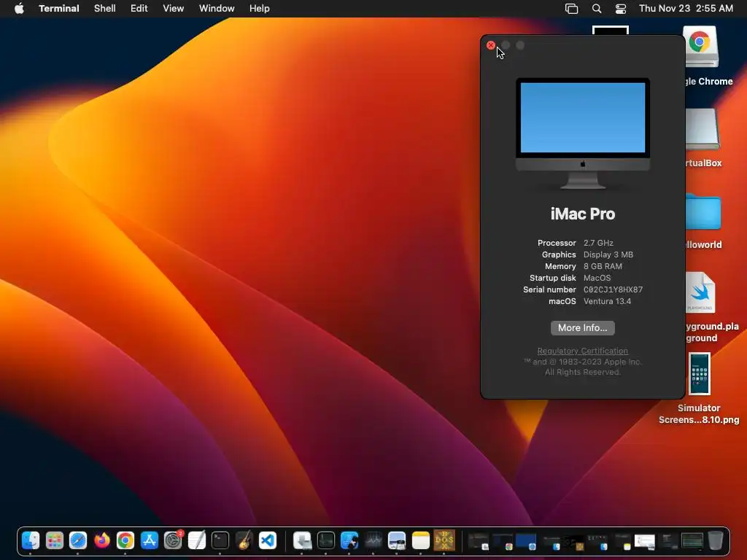Open the View menu
The width and height of the screenshot is (747, 560).
tap(174, 9)
